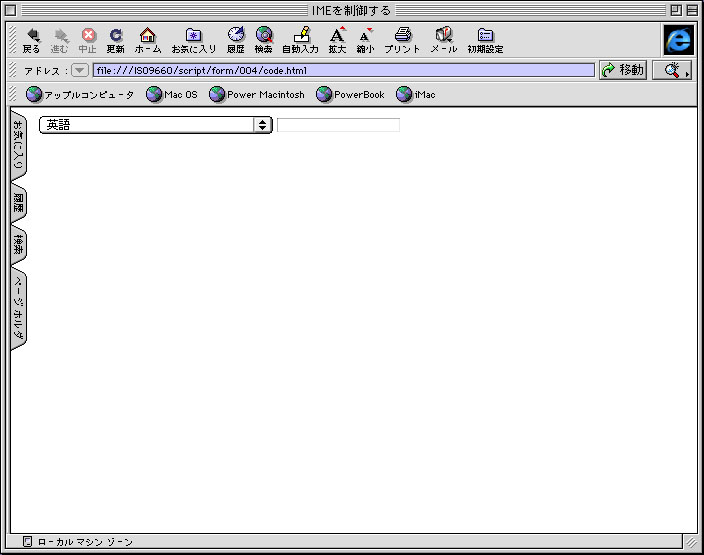Open the PowerBook favorites link

(x=350, y=95)
